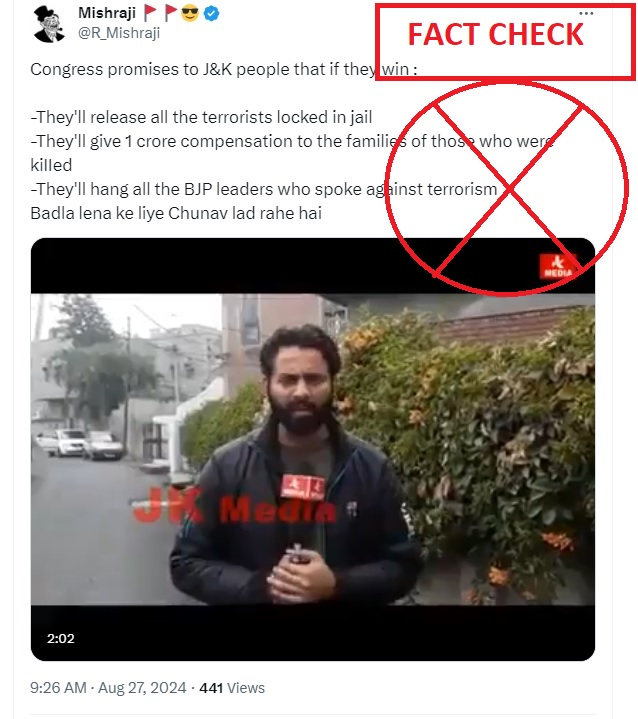Image resolution: width=638 pixels, height=719 pixels.
Task: Click the reporter in the video thumbnail
Action: [x=297, y=463]
